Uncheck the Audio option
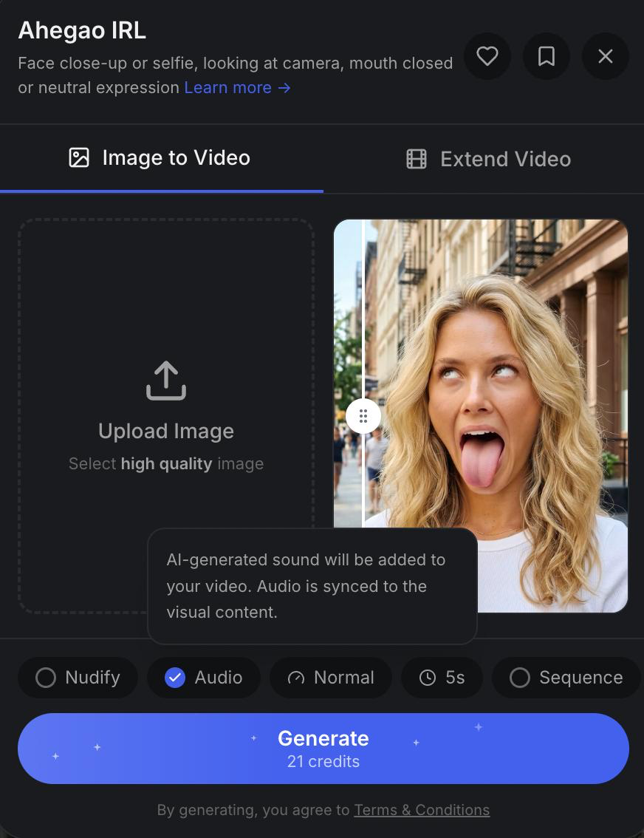Viewport: 644px width, 838px height. 204,677
